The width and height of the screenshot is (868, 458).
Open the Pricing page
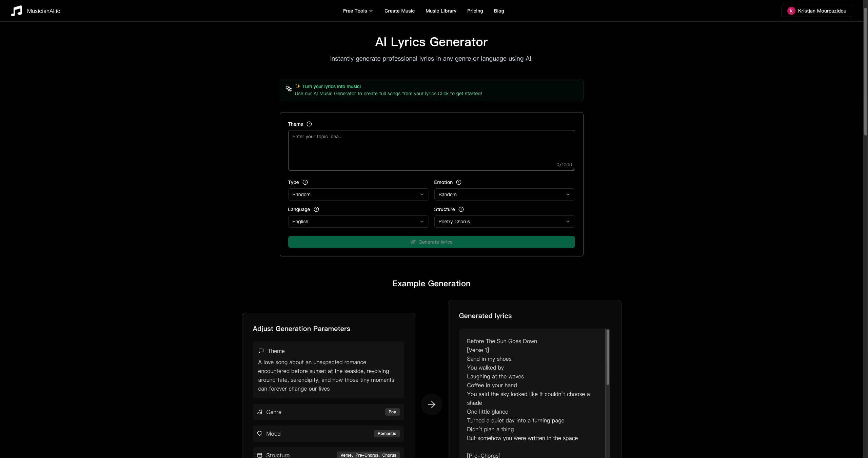(475, 11)
